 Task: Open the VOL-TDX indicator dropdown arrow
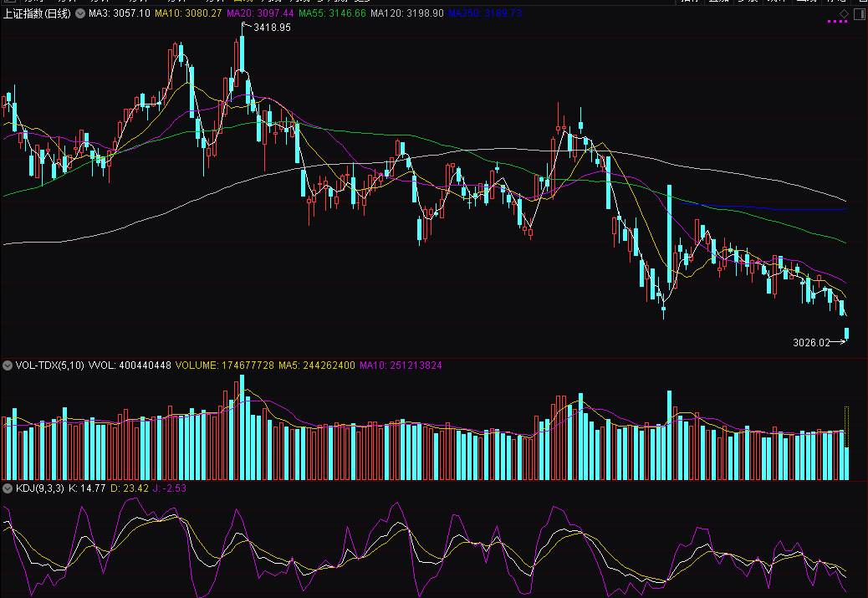tap(8, 365)
